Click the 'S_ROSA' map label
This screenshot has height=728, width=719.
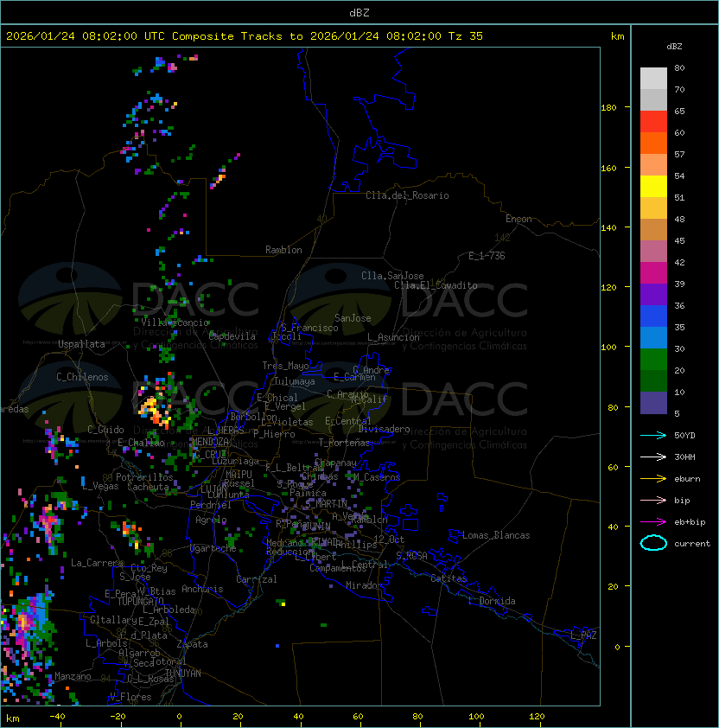(411, 555)
